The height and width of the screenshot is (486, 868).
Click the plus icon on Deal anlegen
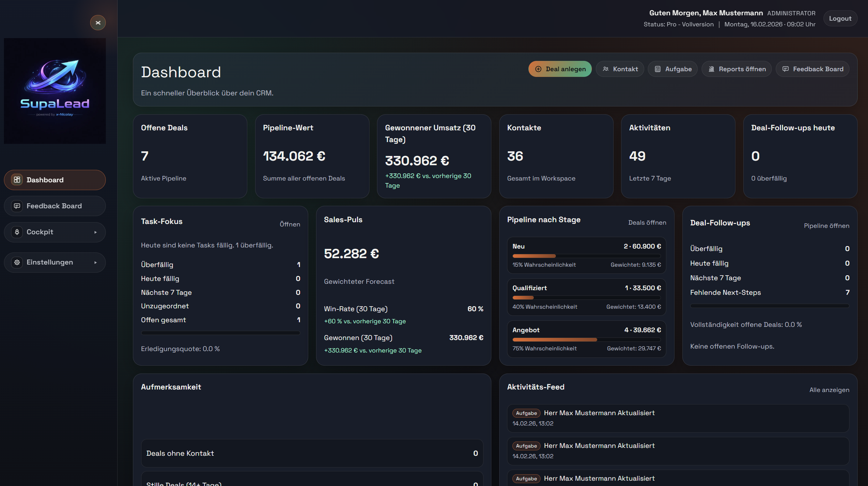click(538, 69)
